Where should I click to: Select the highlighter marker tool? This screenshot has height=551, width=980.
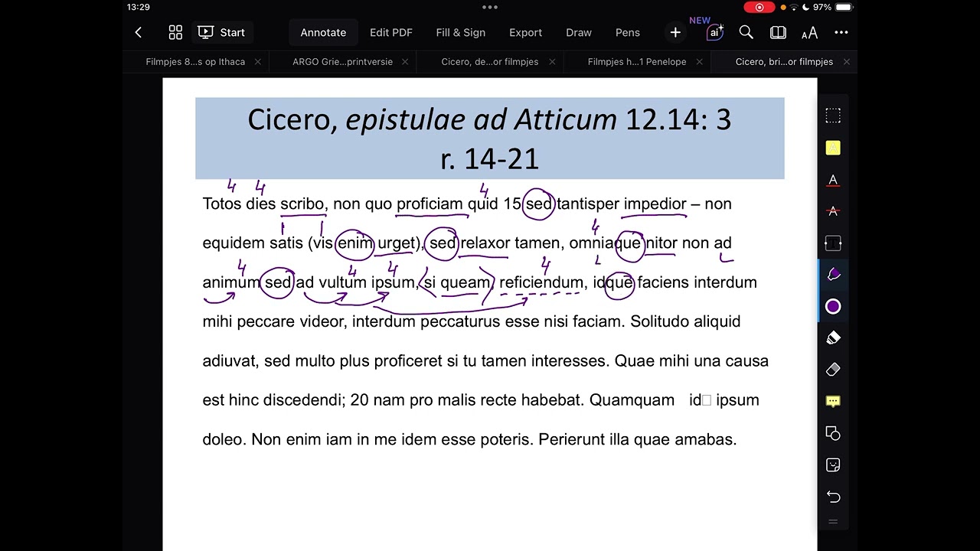pos(833,338)
